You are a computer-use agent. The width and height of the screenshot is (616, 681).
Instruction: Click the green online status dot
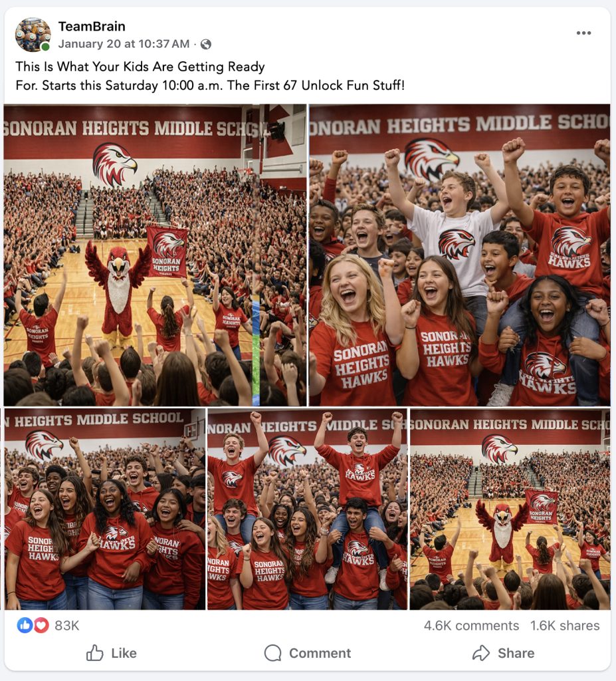pos(45,47)
